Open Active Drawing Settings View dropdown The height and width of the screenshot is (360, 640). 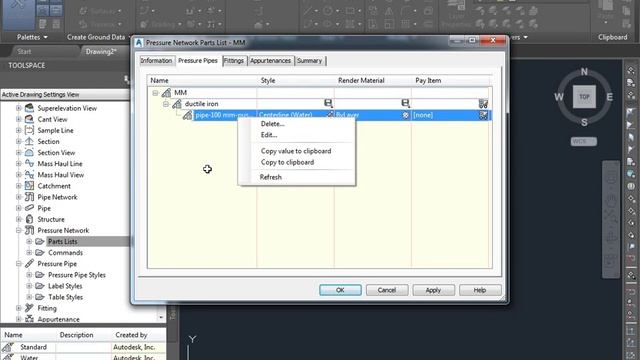65,94
